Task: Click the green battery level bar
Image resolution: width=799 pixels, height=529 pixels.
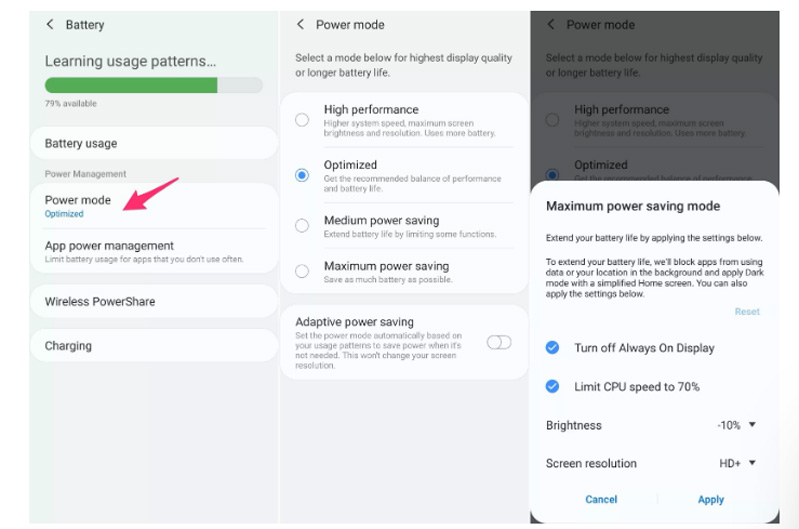Action: [x=131, y=86]
